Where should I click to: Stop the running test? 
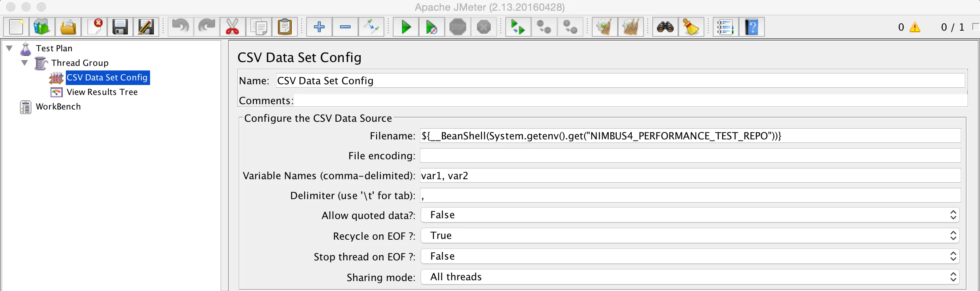(x=458, y=27)
